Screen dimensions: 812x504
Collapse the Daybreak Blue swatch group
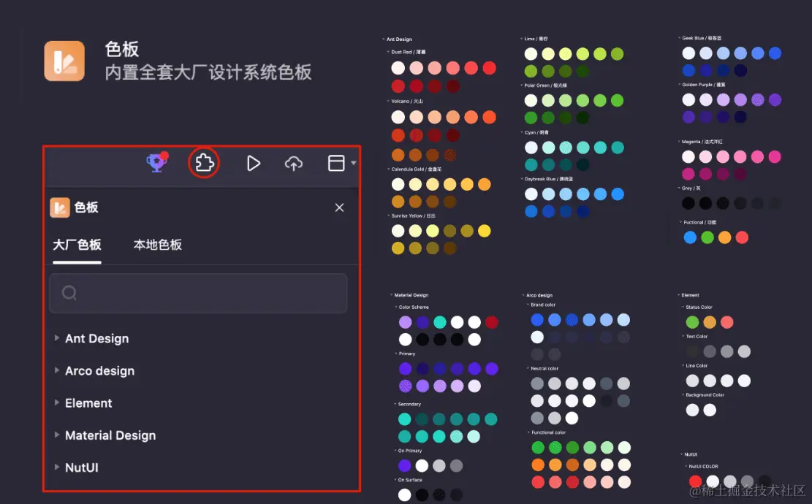pyautogui.click(x=522, y=178)
